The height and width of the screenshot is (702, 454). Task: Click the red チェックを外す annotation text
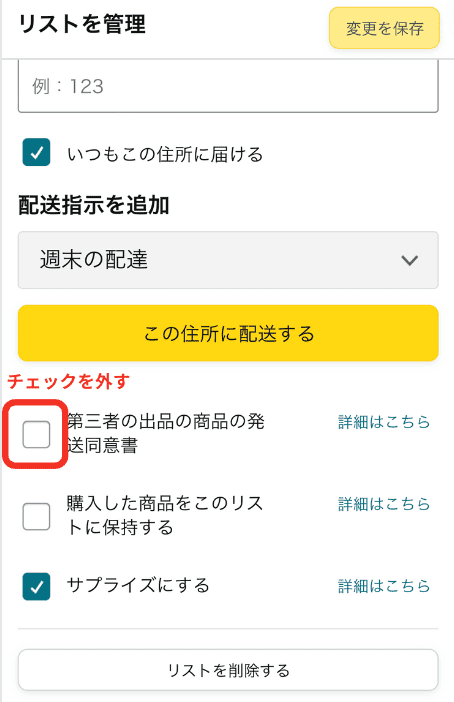click(x=69, y=381)
